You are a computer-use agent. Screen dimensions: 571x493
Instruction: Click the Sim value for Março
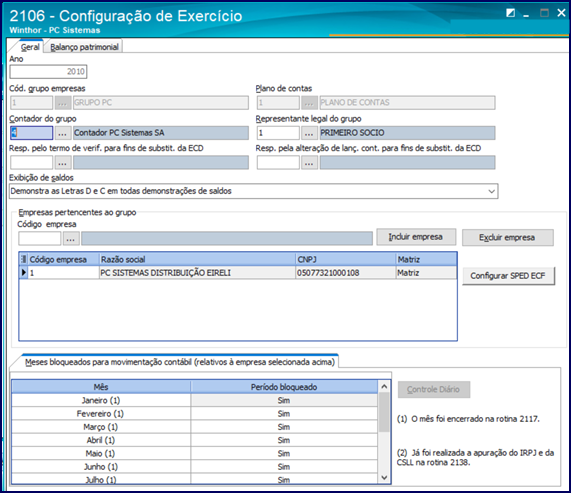pyautogui.click(x=284, y=427)
